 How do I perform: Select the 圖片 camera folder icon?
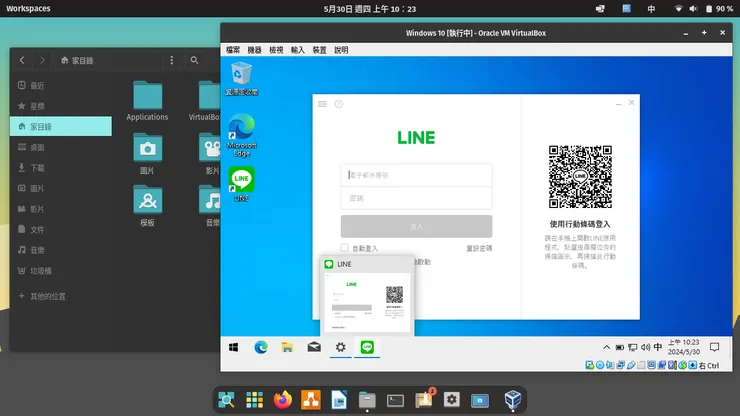tap(147, 149)
